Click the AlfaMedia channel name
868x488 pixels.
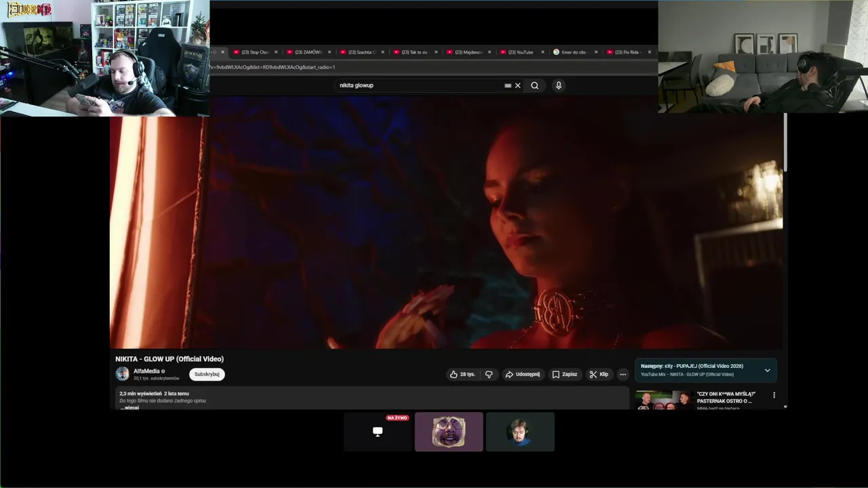click(x=146, y=371)
